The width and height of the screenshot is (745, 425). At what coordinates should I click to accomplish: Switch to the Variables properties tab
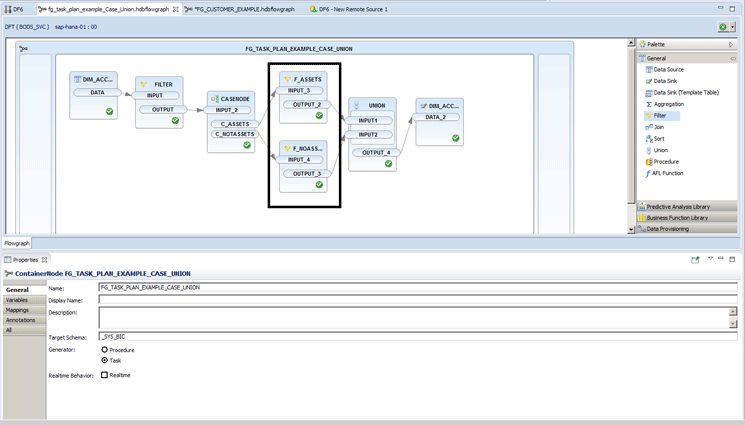pyautogui.click(x=17, y=300)
